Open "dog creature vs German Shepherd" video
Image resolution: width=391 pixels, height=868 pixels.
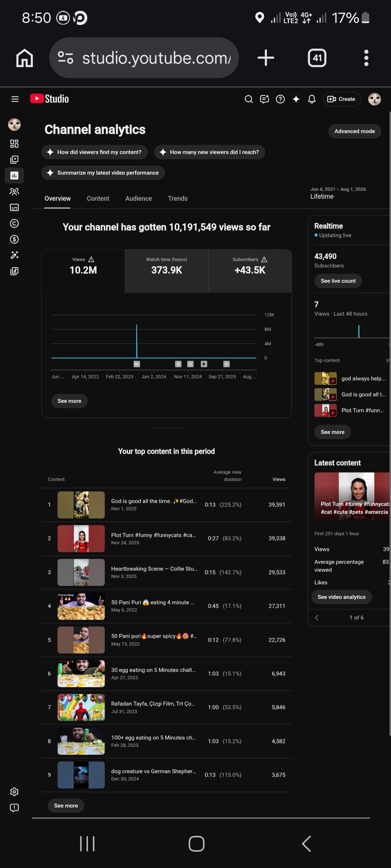coord(167,775)
